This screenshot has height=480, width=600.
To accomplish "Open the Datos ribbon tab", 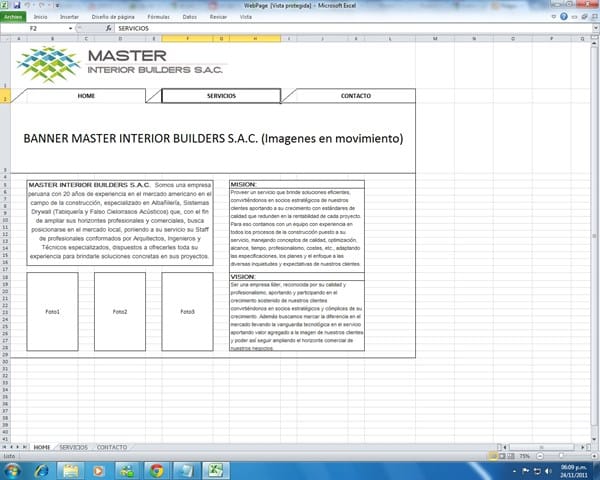I will pos(189,17).
